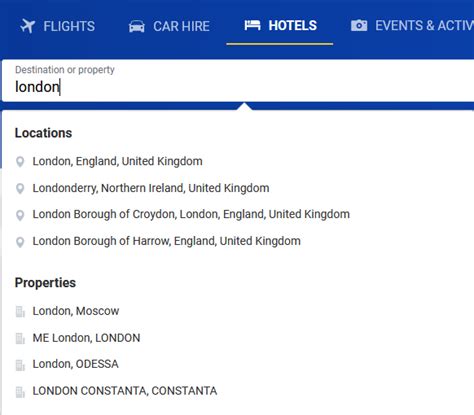
Task: Click the building icon beside ME London
Action: click(20, 338)
